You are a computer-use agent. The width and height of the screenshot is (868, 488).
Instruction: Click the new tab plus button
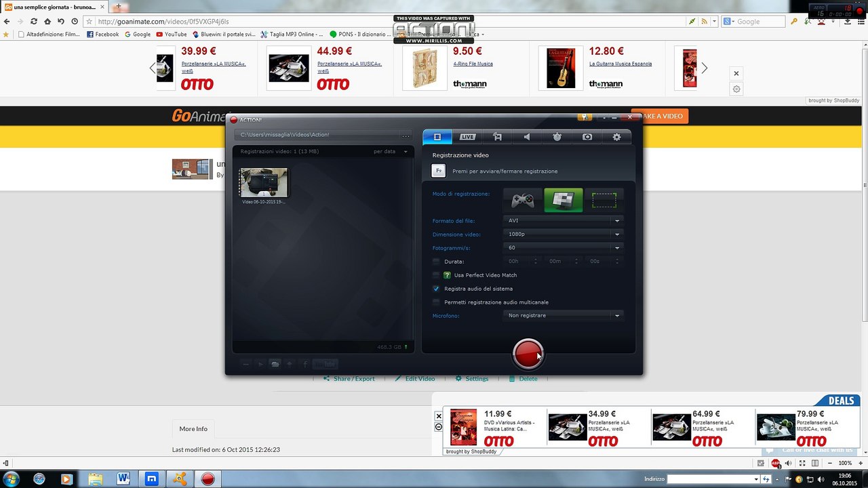point(119,6)
